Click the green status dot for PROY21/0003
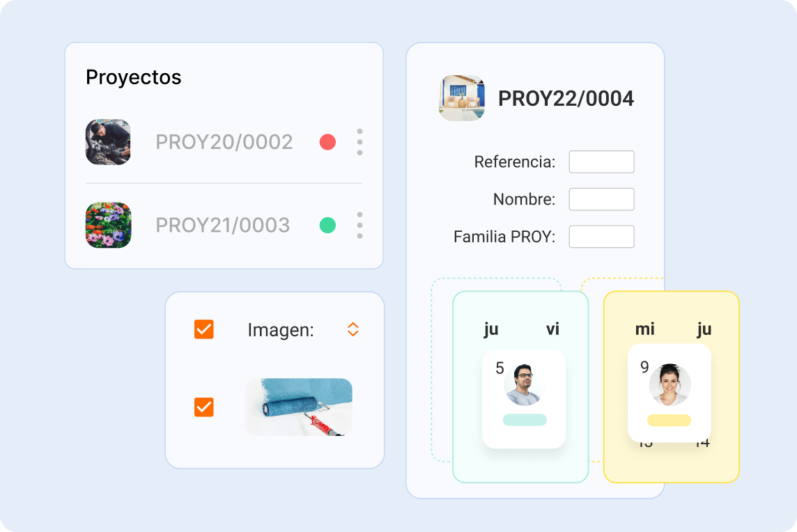 coord(327,225)
